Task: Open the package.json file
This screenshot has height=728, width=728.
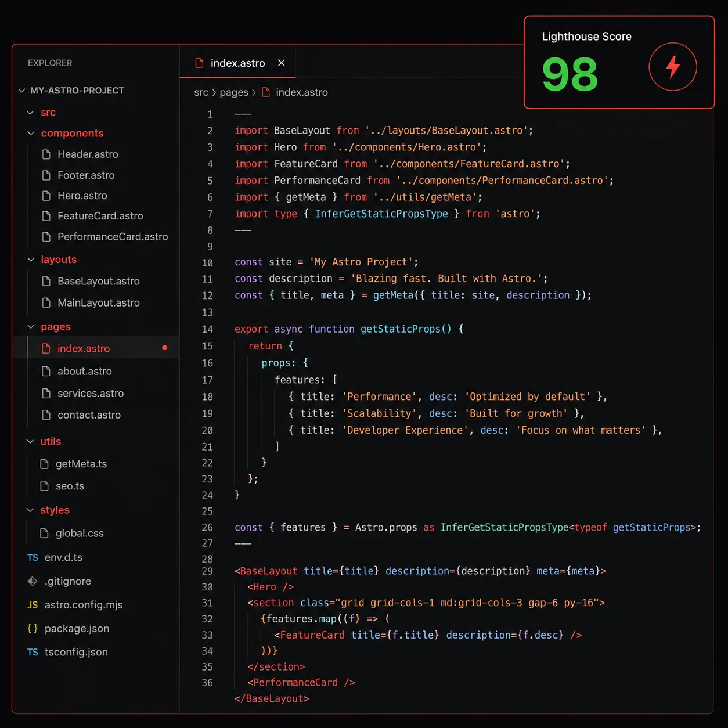Action: (77, 629)
